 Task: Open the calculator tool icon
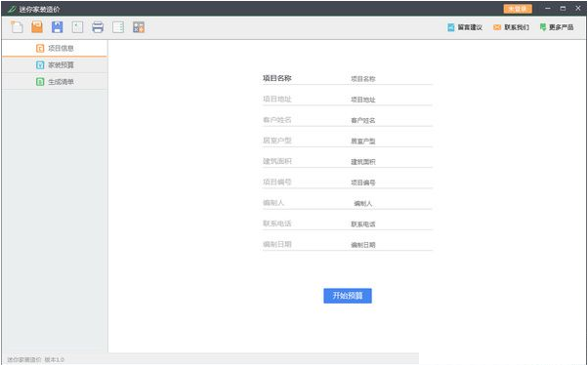139,27
